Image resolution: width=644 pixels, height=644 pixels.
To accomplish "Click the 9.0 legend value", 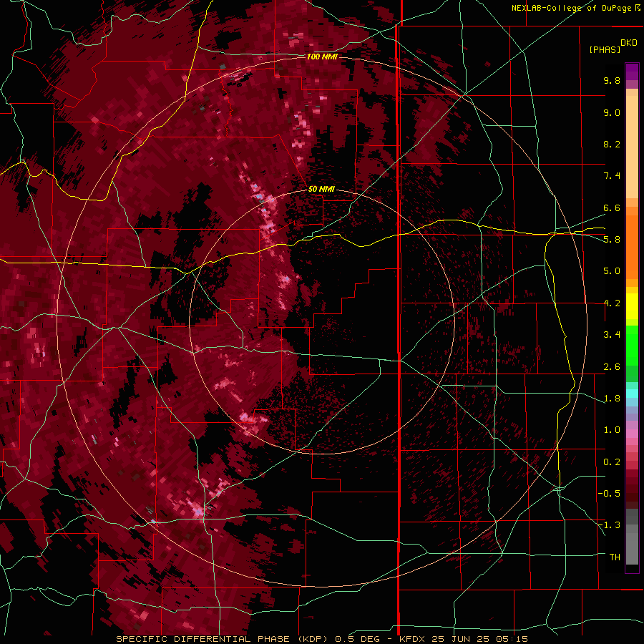I will click(612, 112).
